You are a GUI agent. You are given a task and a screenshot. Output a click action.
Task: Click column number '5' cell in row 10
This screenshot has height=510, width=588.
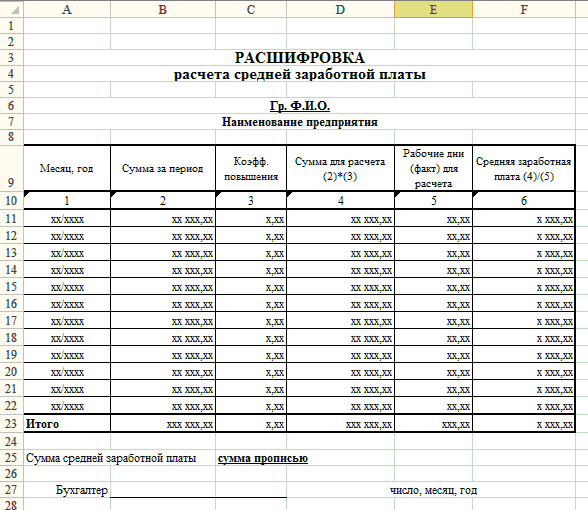tap(434, 200)
